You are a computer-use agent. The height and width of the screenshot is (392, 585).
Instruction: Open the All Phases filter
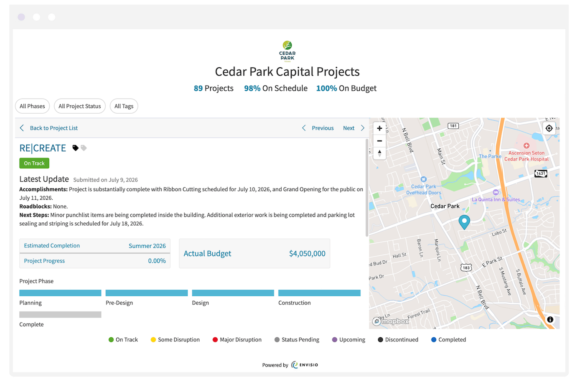click(32, 106)
